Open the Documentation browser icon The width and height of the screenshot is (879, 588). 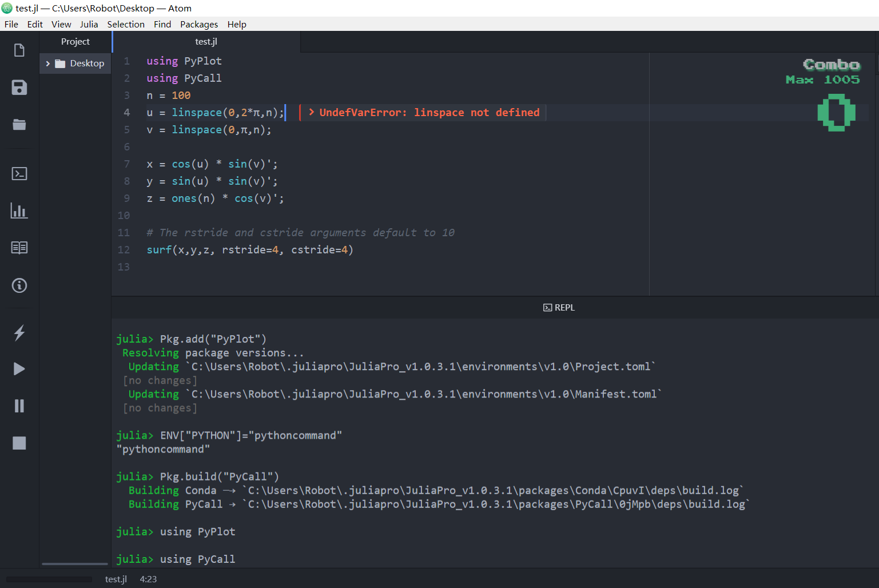[19, 247]
